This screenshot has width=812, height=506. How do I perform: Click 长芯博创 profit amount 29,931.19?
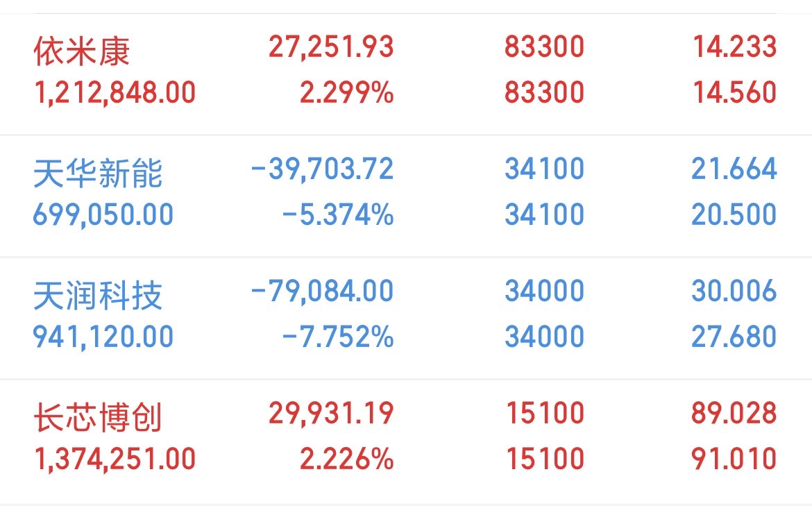coord(332,413)
